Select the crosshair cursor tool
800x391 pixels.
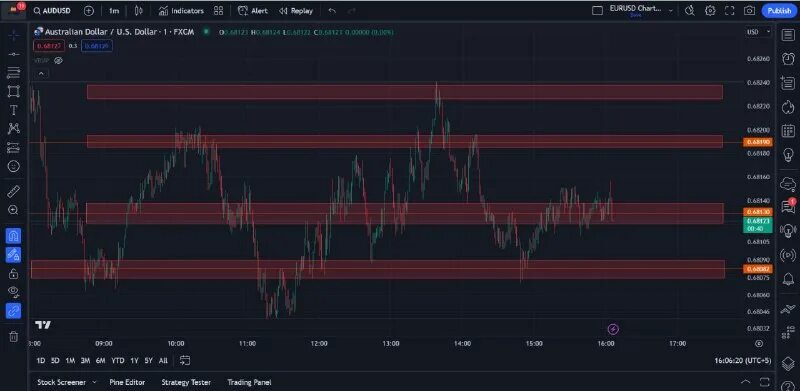pos(14,35)
